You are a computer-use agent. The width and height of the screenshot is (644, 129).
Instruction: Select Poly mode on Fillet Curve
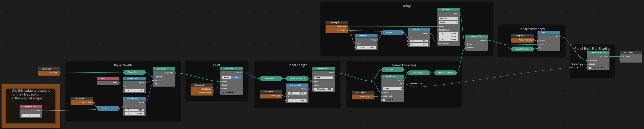236,77
